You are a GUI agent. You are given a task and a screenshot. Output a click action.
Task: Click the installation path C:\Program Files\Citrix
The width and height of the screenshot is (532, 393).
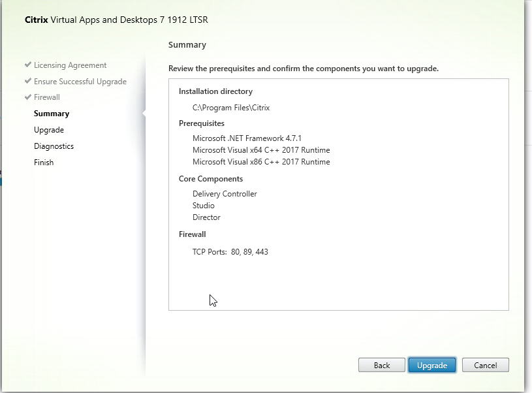[x=231, y=108]
